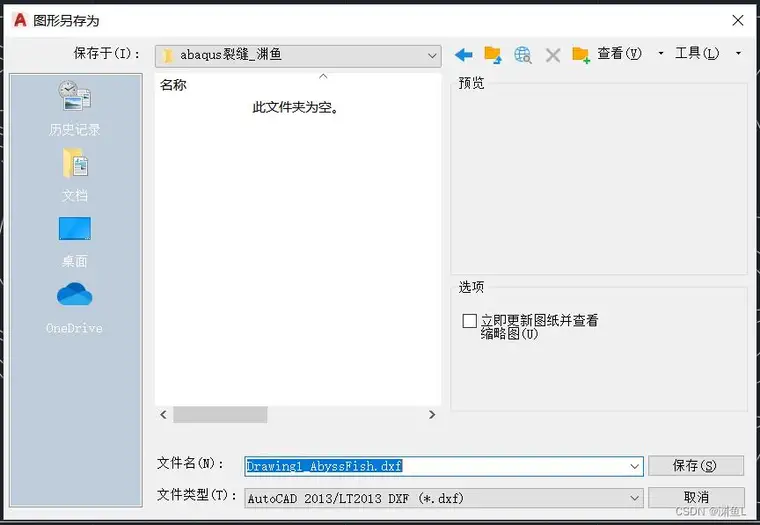Open the Search the Web globe icon
The image size is (760, 525).
[522, 55]
